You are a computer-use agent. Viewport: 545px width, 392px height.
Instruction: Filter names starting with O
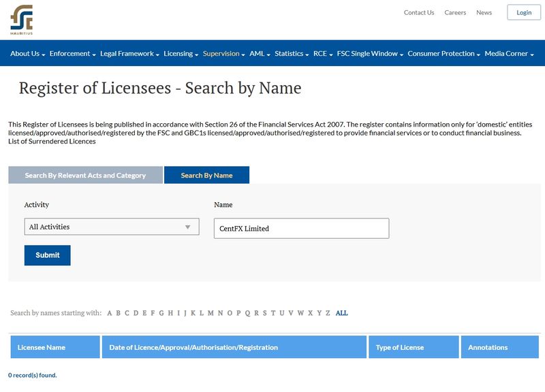tap(230, 313)
